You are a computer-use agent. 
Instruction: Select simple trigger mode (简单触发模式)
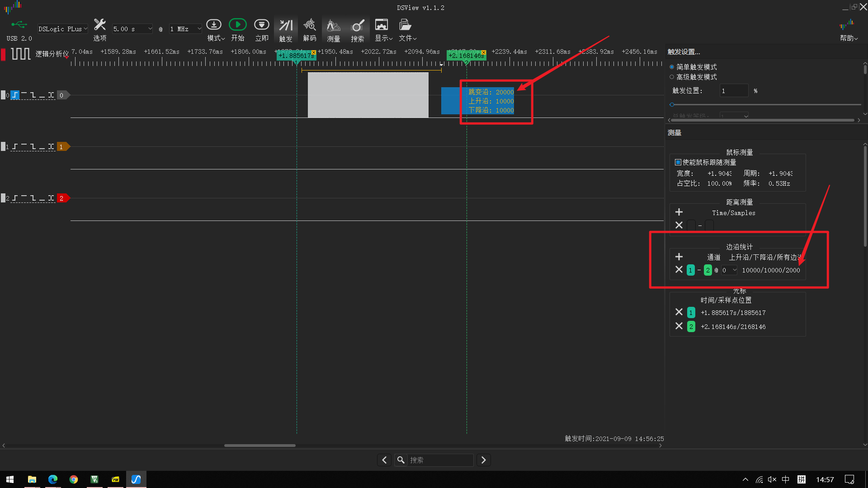672,67
